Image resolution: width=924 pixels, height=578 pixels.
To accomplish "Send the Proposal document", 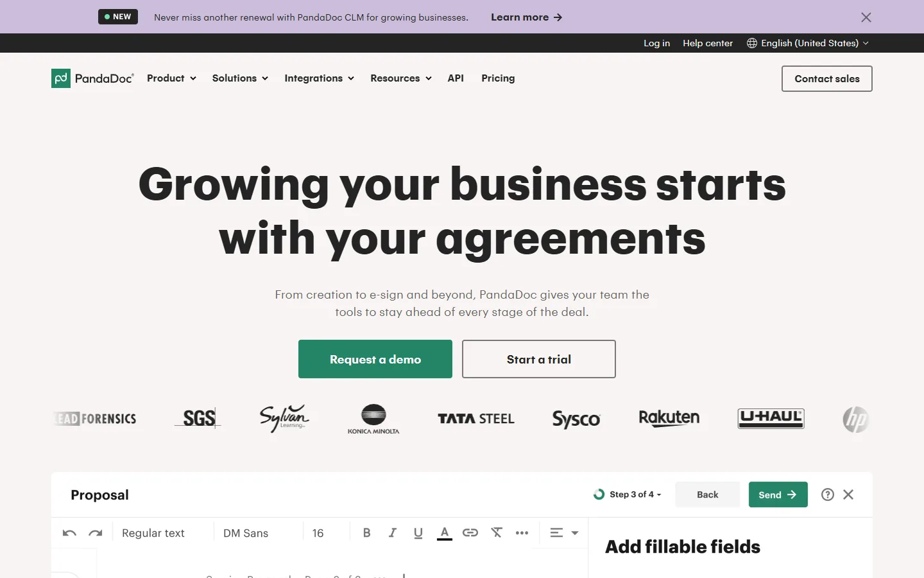I will coord(778,495).
